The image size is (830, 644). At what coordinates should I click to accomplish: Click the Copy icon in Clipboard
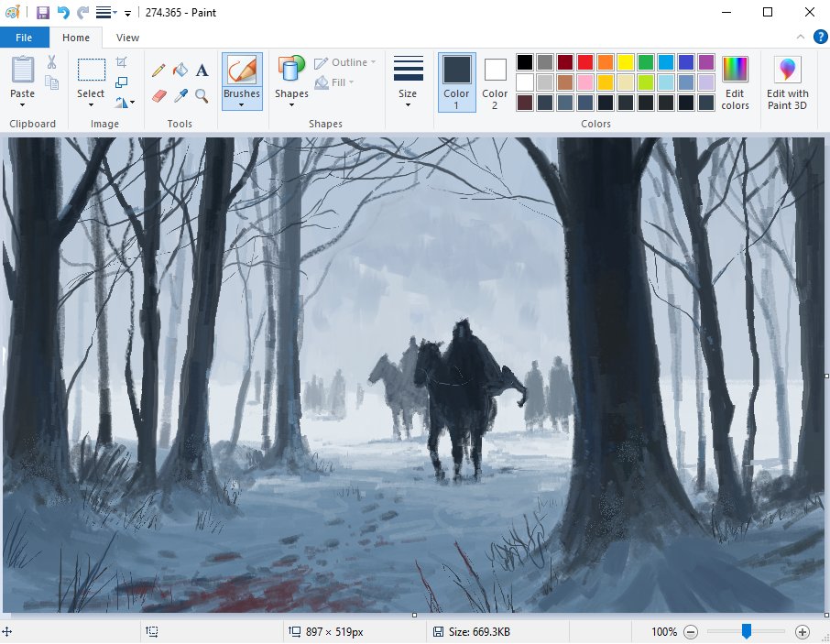click(51, 82)
